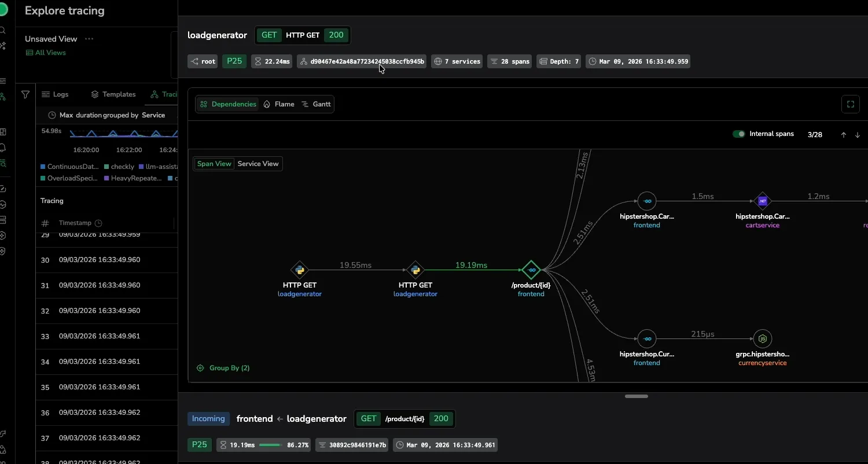Click the trace ID d90467e42a48 badge
The image size is (868, 464).
coord(362,61)
